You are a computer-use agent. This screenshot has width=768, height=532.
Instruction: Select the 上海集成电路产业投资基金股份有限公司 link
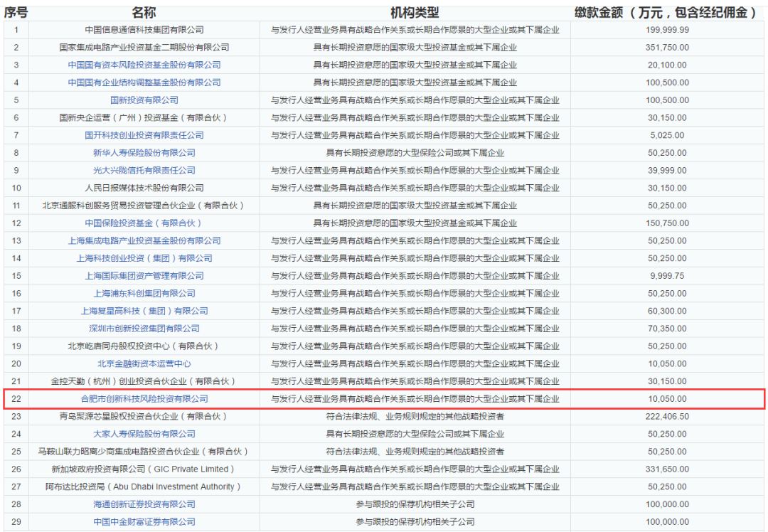[x=144, y=241]
